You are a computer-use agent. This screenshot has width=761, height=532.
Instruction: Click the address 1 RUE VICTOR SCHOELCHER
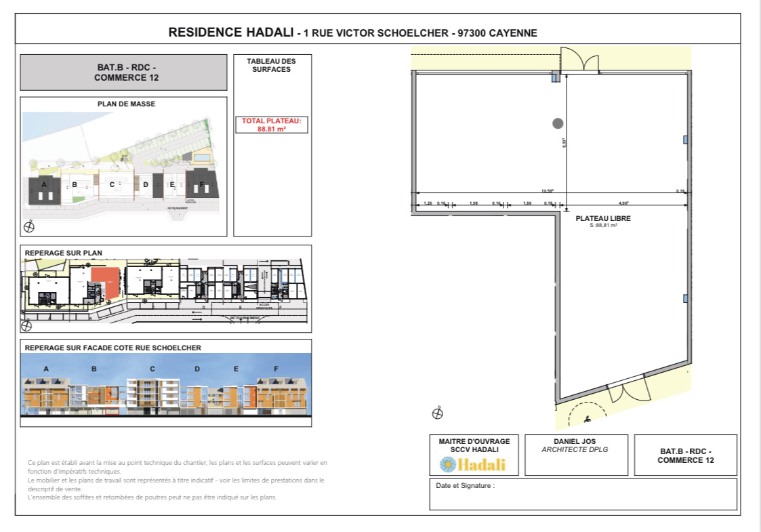click(376, 33)
